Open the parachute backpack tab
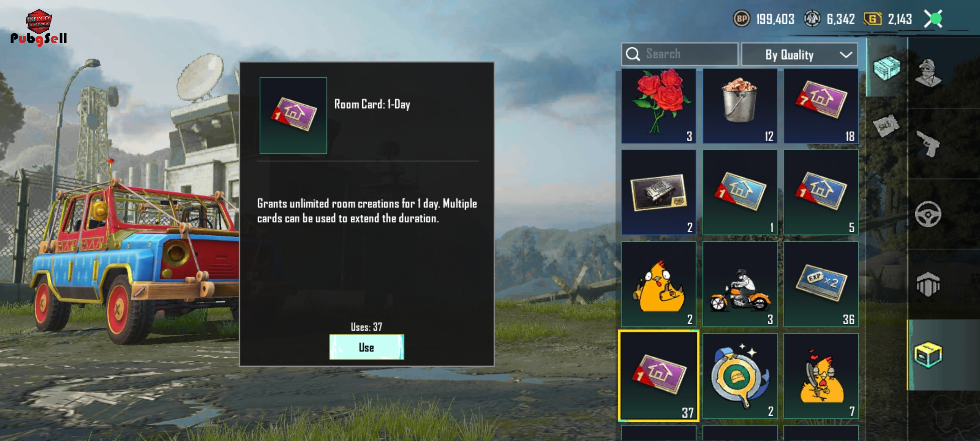The height and width of the screenshot is (441, 980). [x=928, y=284]
